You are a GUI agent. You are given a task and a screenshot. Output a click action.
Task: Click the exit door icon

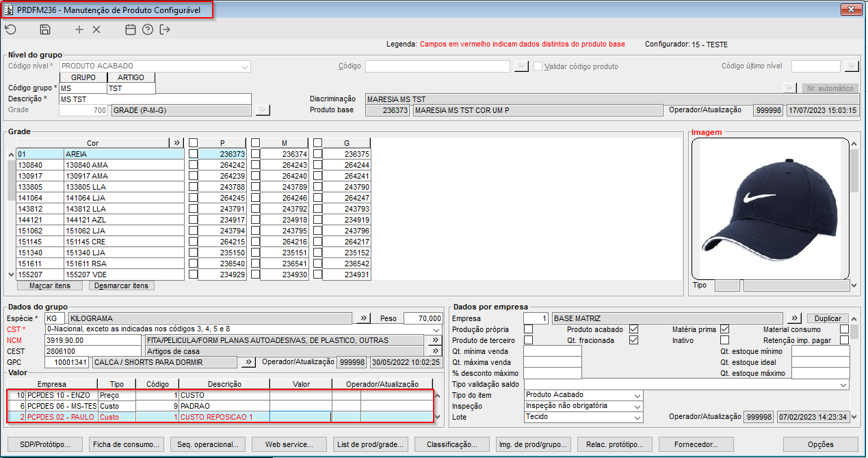coord(165,29)
